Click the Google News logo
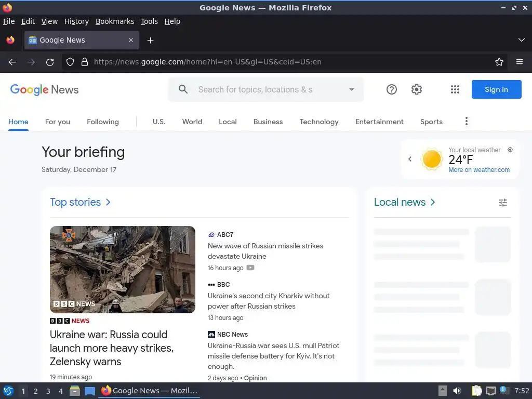532x399 pixels. pyautogui.click(x=45, y=89)
